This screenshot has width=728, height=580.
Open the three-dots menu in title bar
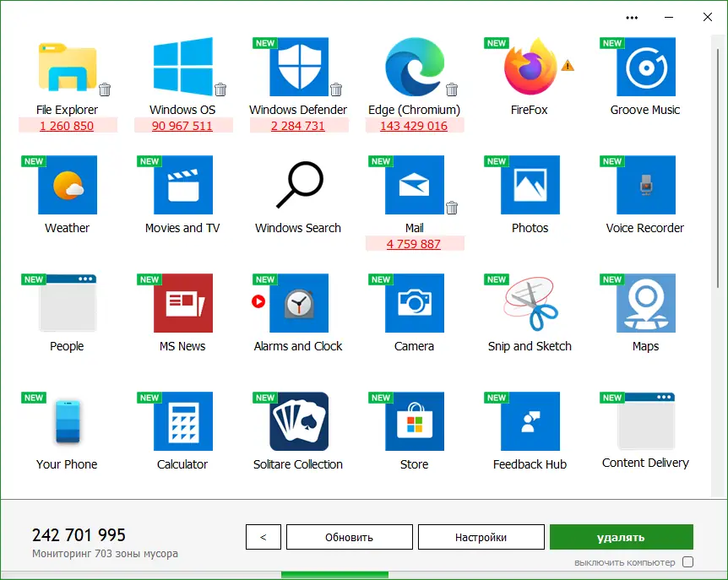(x=632, y=18)
